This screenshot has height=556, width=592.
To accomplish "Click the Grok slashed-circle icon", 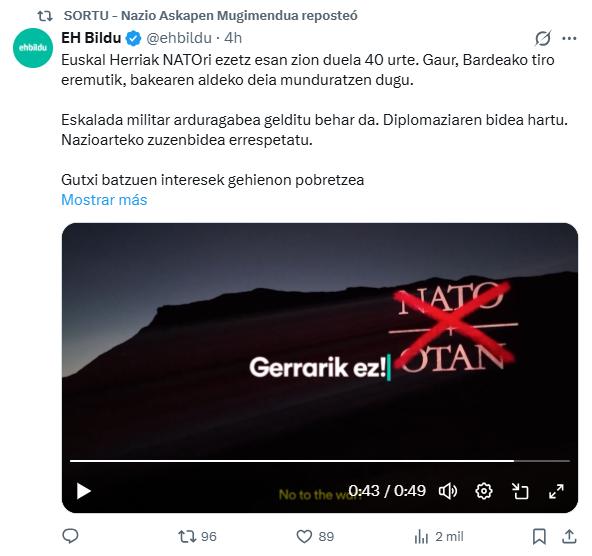I will (543, 38).
